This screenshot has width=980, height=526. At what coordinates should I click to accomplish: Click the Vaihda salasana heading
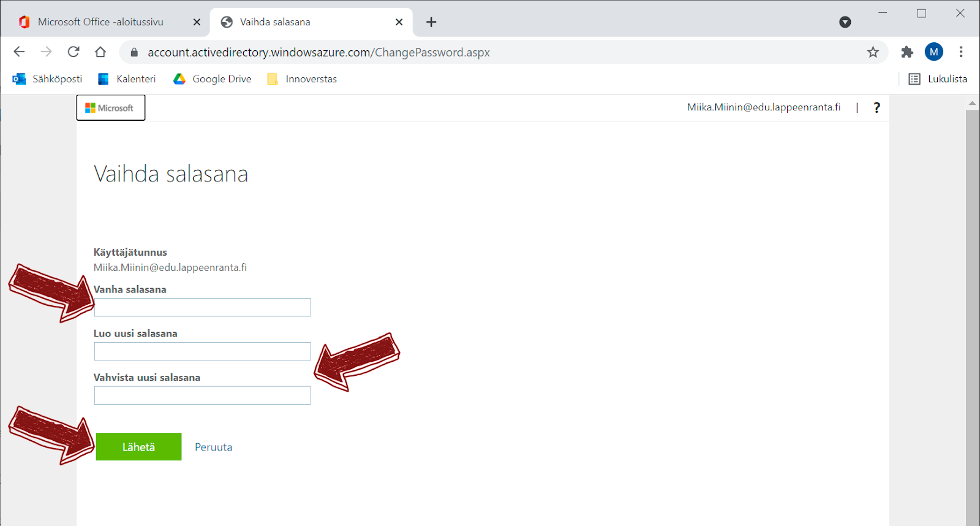point(171,174)
